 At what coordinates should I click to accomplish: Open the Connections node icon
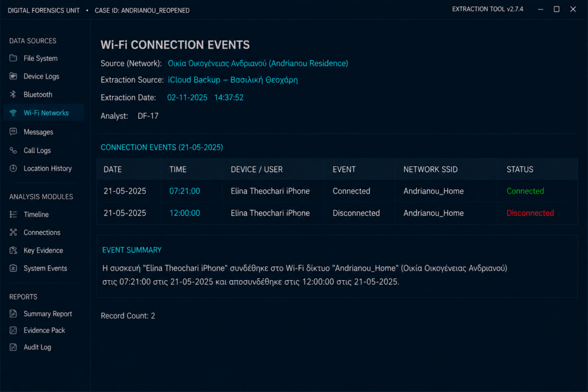(x=13, y=232)
